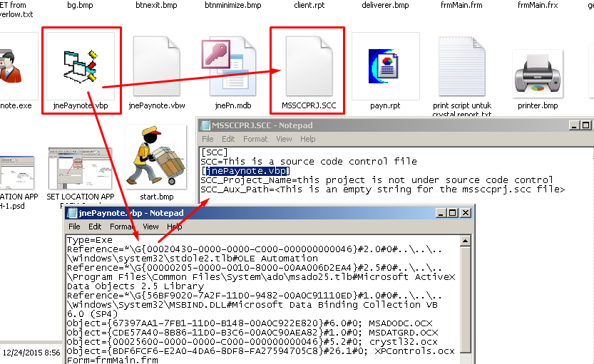Select the MSSCCPRJ.SCC file icon
594x364 pixels.
(x=309, y=66)
